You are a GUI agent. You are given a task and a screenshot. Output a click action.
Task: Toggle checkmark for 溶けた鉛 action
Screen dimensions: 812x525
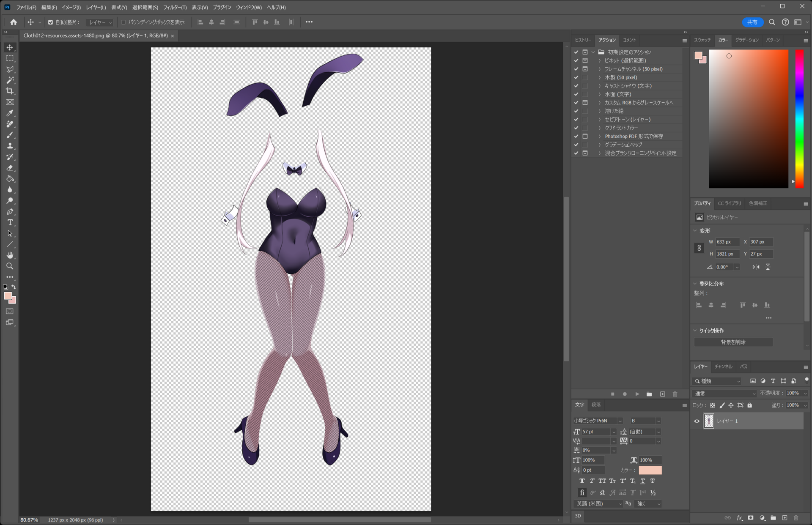(x=576, y=111)
